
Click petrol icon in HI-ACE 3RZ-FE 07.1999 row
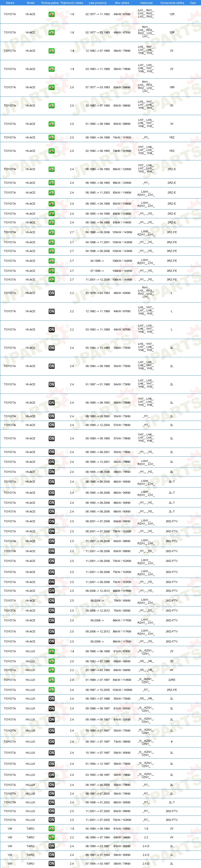(51, 271)
